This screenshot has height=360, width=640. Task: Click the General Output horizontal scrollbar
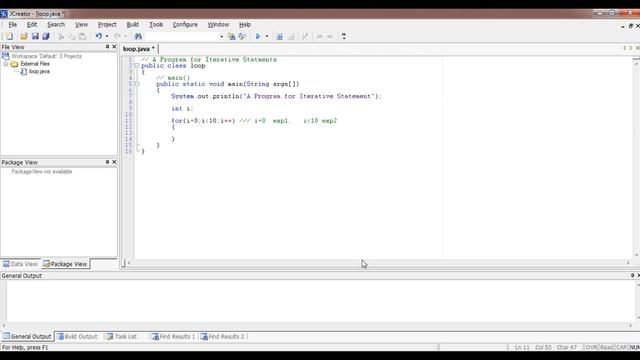318,326
